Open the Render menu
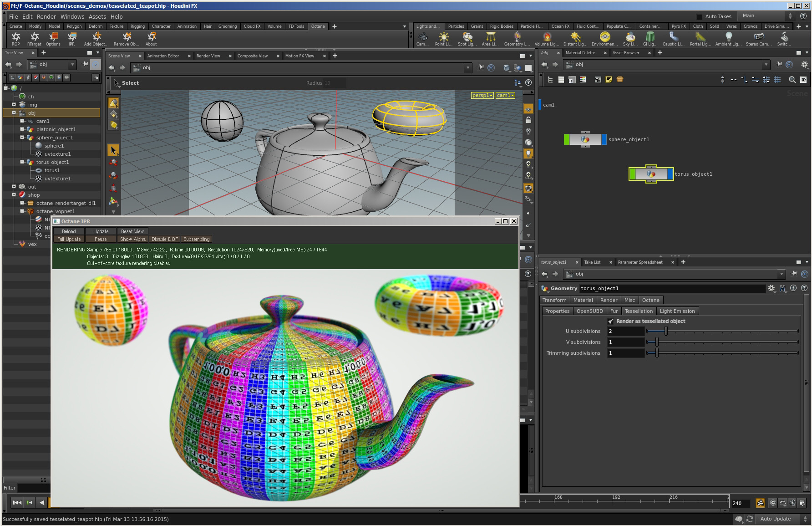The width and height of the screenshot is (812, 526). tap(46, 16)
